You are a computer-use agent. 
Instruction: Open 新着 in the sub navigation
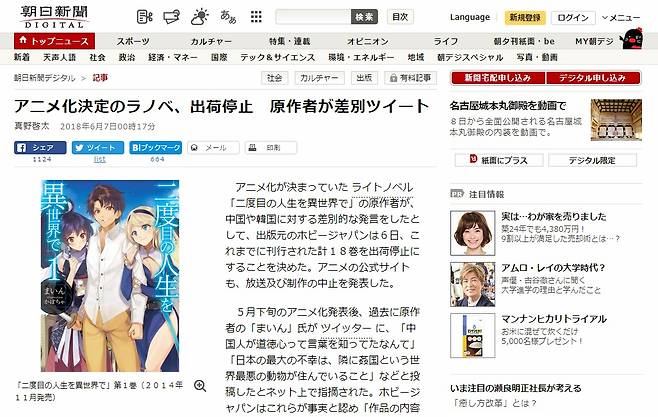click(22, 57)
